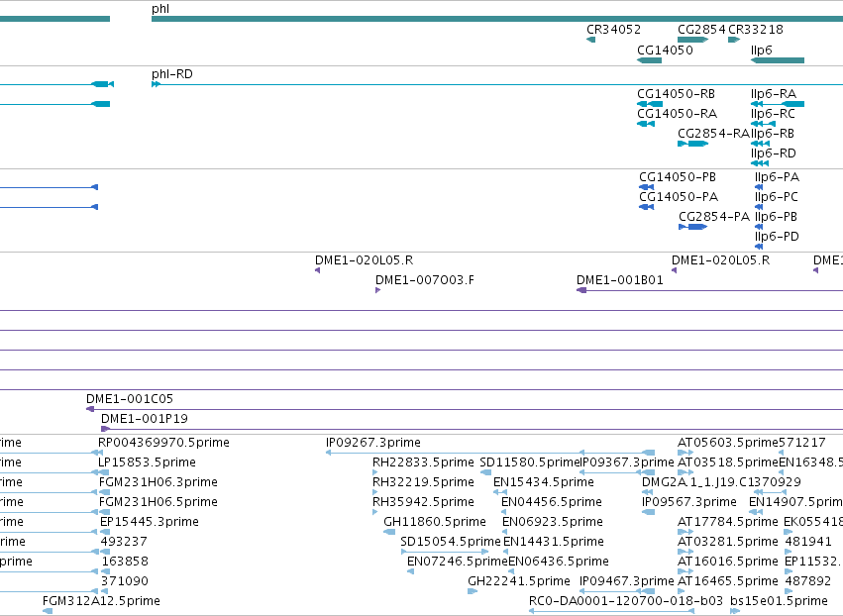Click transcript Ilp6-RD

(773, 154)
